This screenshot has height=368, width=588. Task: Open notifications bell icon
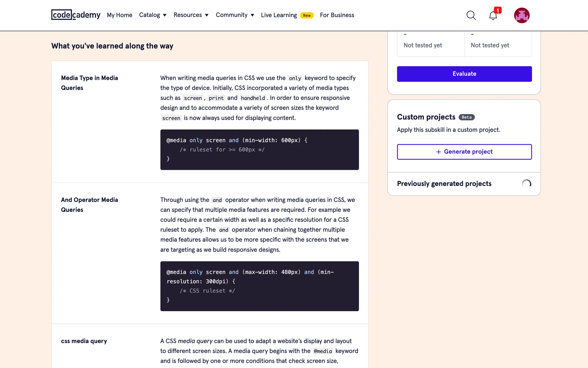[x=493, y=16]
